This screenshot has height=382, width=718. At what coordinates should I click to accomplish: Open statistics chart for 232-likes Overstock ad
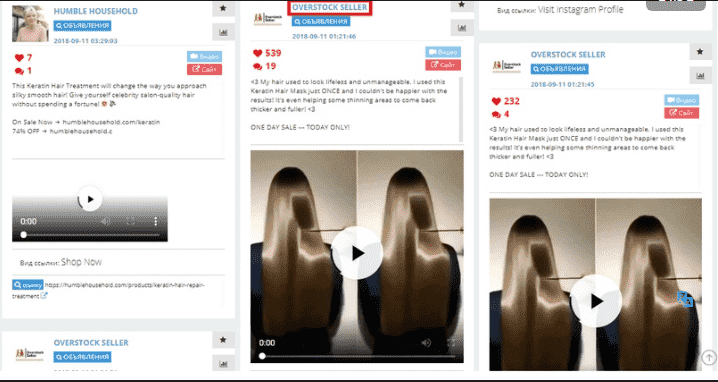[x=701, y=76]
